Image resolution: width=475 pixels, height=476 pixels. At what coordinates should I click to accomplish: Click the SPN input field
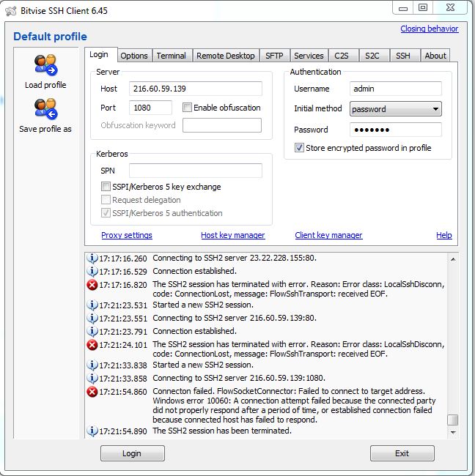tap(196, 171)
